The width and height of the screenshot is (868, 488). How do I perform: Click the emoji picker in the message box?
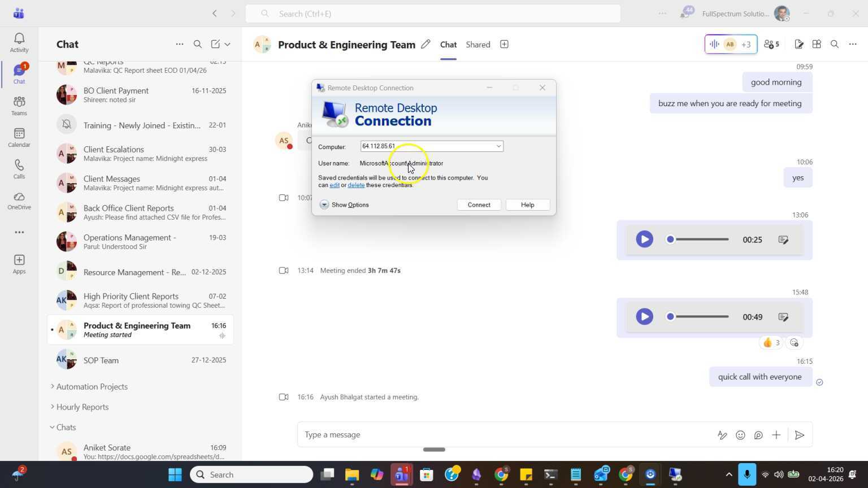740,435
